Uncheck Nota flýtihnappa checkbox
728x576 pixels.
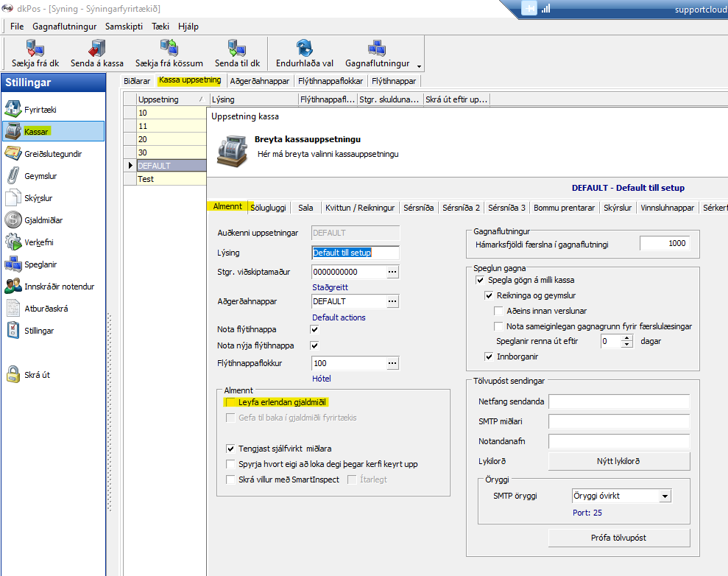(x=315, y=329)
